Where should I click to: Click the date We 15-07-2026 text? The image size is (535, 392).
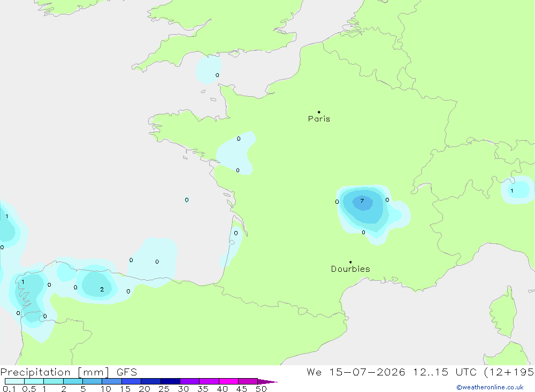click(356, 372)
